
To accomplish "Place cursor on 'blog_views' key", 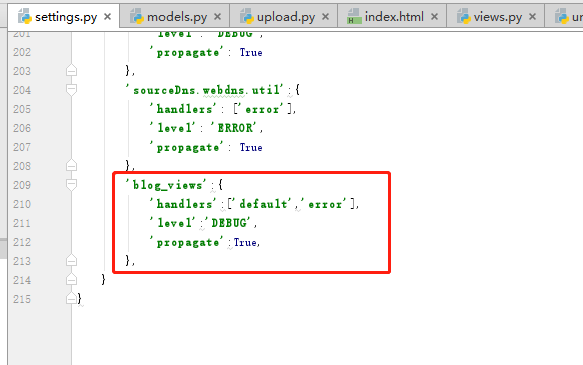I will [166, 185].
